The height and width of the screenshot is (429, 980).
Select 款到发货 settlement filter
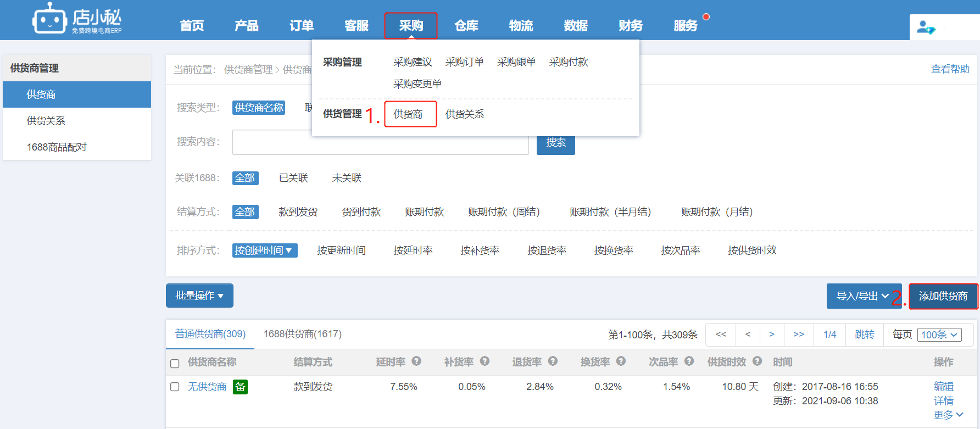[298, 212]
